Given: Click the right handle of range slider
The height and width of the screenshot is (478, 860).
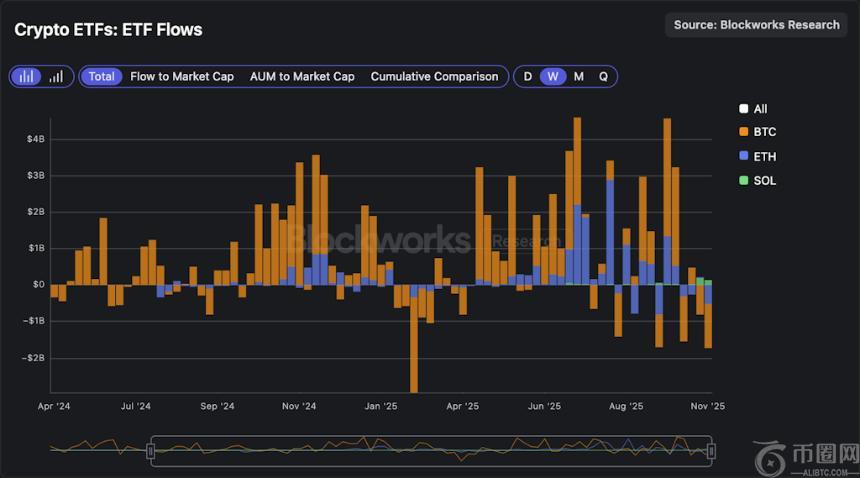Looking at the screenshot, I should [x=710, y=451].
